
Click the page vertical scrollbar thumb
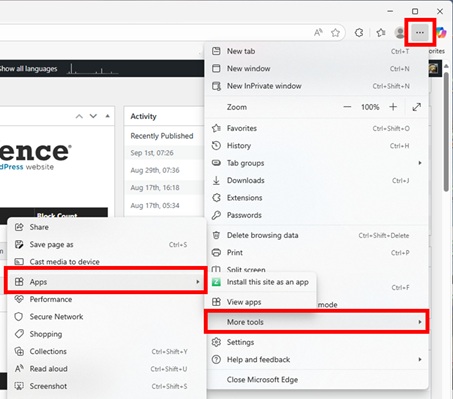(x=446, y=131)
